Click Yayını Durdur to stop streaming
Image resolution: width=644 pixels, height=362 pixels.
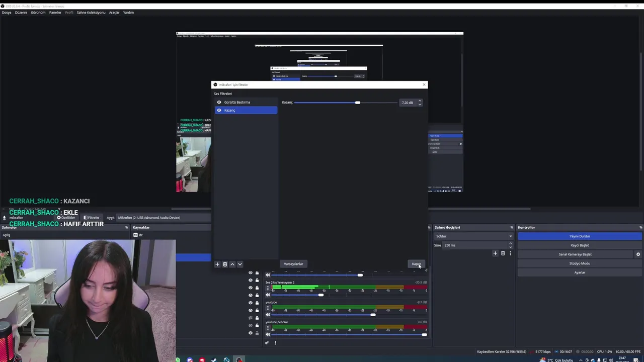pos(580,236)
